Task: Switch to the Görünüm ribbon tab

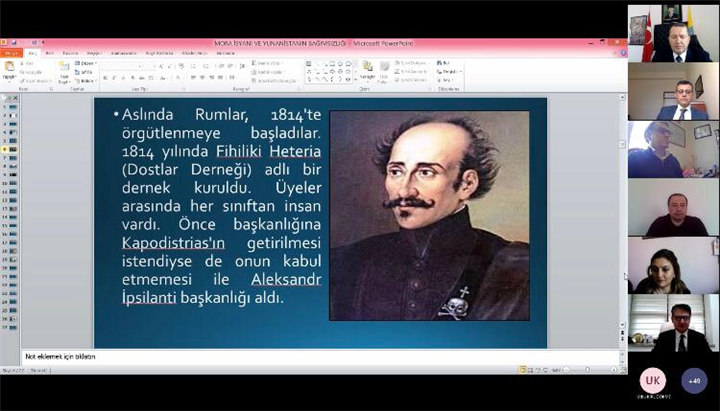Action: [x=225, y=53]
